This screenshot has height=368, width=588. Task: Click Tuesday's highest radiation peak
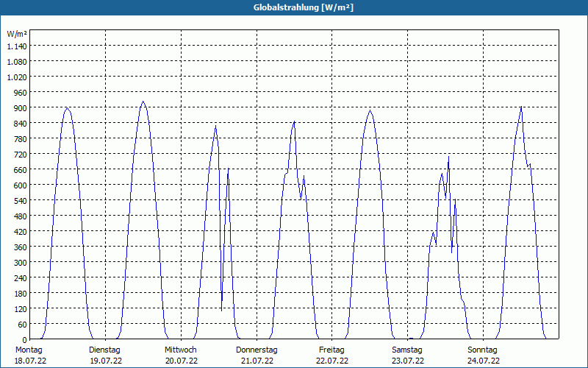143,102
